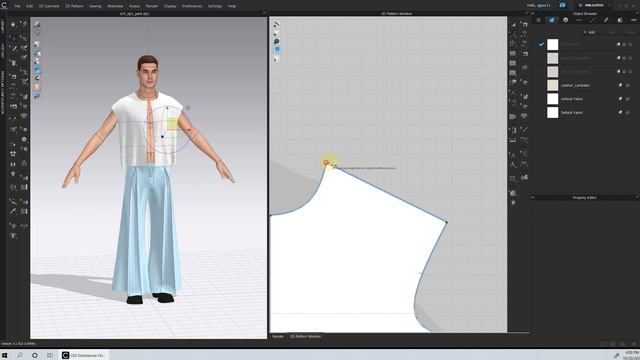The height and width of the screenshot is (360, 640).
Task: Click the sch_ep2_pant file title of the 3D window
Action: (x=134, y=13)
